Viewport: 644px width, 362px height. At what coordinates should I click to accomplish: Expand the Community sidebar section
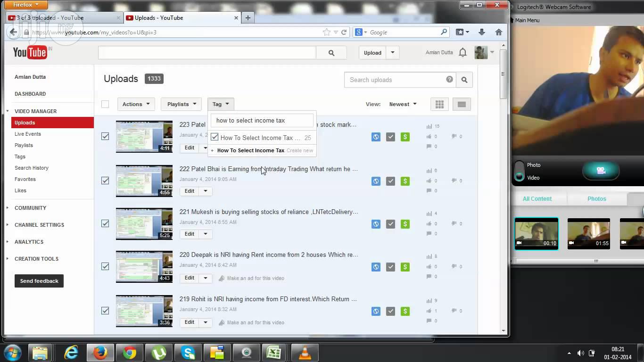point(30,208)
